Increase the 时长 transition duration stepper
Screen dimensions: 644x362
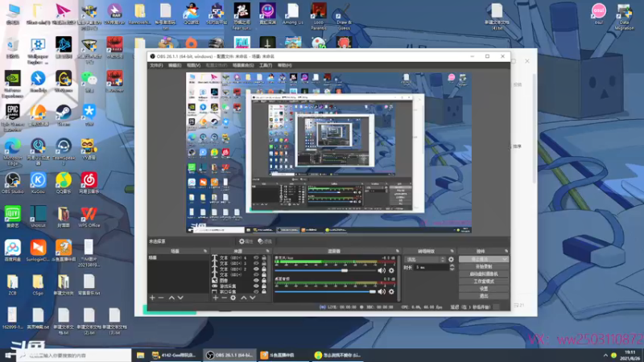click(452, 265)
